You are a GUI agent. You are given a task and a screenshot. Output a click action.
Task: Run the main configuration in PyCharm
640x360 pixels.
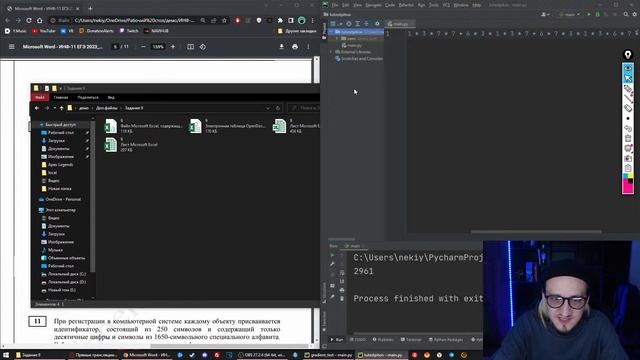pyautogui.click(x=589, y=14)
